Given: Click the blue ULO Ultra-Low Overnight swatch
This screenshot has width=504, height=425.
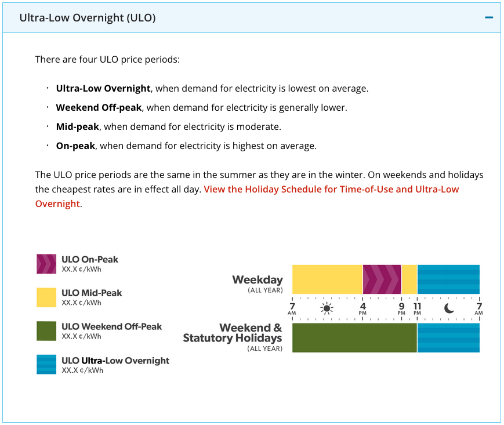Looking at the screenshot, I should point(46,365).
